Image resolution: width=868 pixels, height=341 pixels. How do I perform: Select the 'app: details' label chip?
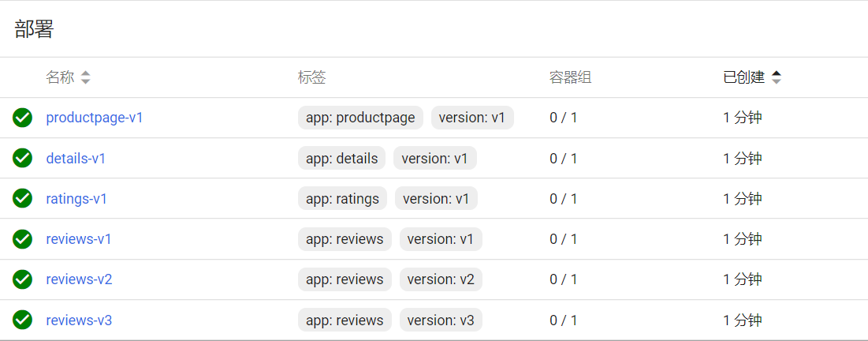point(341,158)
